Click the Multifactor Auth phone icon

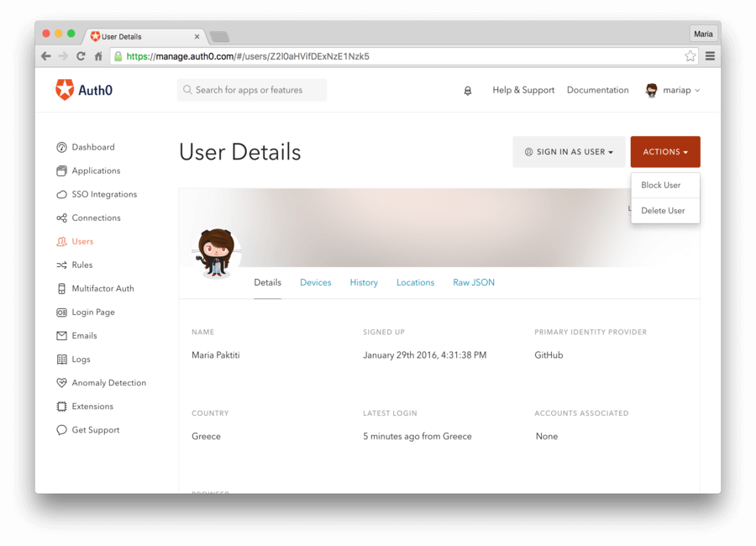[x=61, y=288]
